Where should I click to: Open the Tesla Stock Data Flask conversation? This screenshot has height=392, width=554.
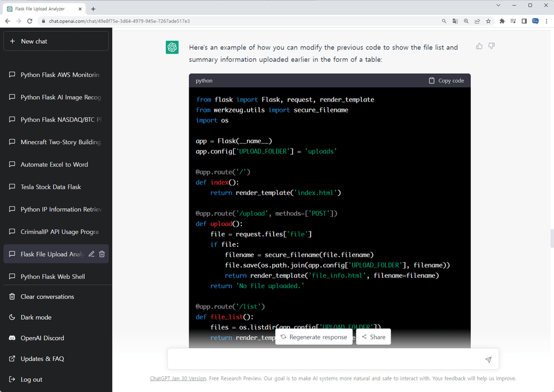tap(51, 187)
